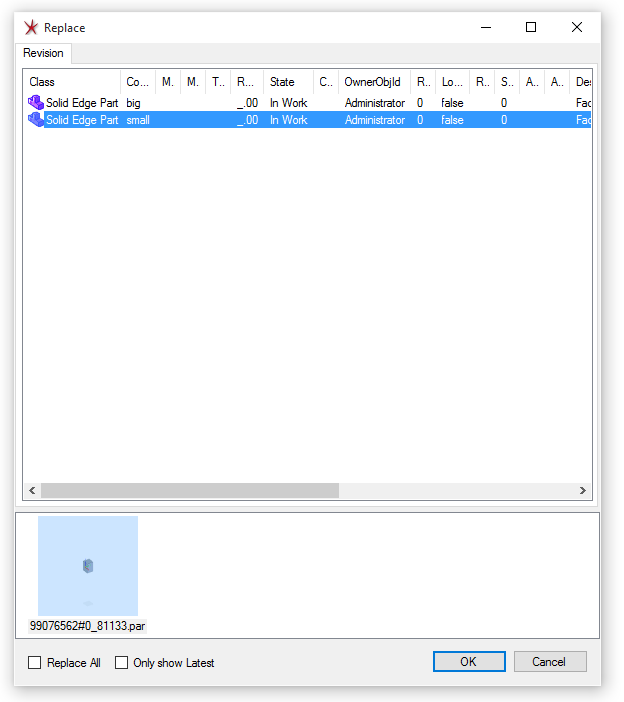Click the horizontal scrollbar left arrow
624x702 pixels.
(x=32, y=491)
